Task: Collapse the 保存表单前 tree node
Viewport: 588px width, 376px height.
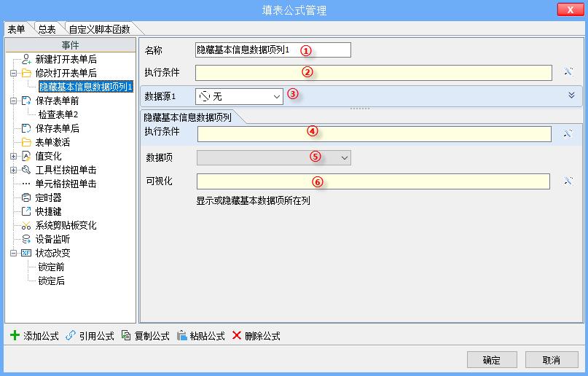Action: coord(14,101)
